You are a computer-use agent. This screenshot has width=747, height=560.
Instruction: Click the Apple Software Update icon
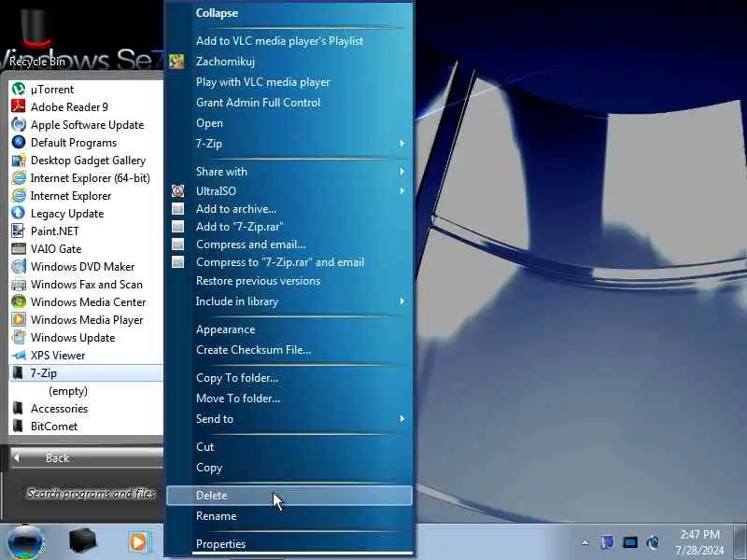pyautogui.click(x=19, y=125)
